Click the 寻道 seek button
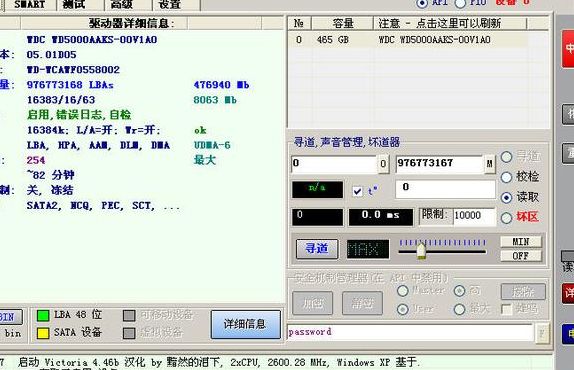This screenshot has height=370, width=574. [x=317, y=249]
